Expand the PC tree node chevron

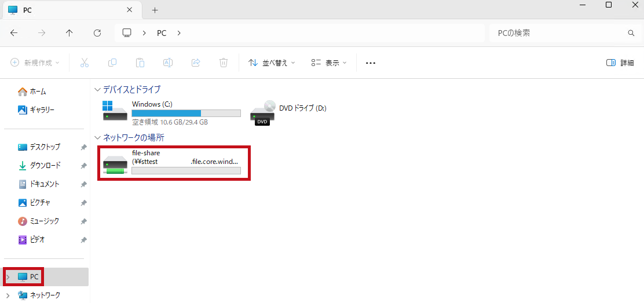coord(8,277)
